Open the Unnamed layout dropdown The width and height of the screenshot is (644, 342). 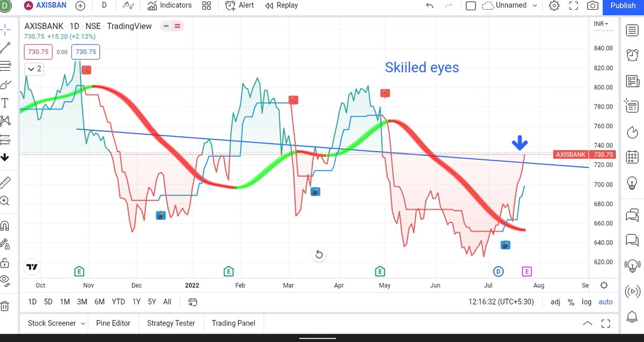tap(509, 5)
